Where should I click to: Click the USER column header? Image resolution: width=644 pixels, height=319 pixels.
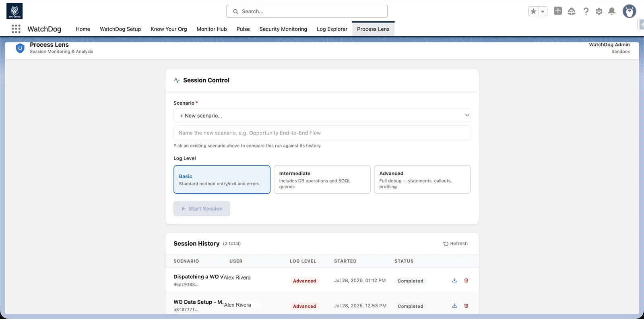coord(236,261)
